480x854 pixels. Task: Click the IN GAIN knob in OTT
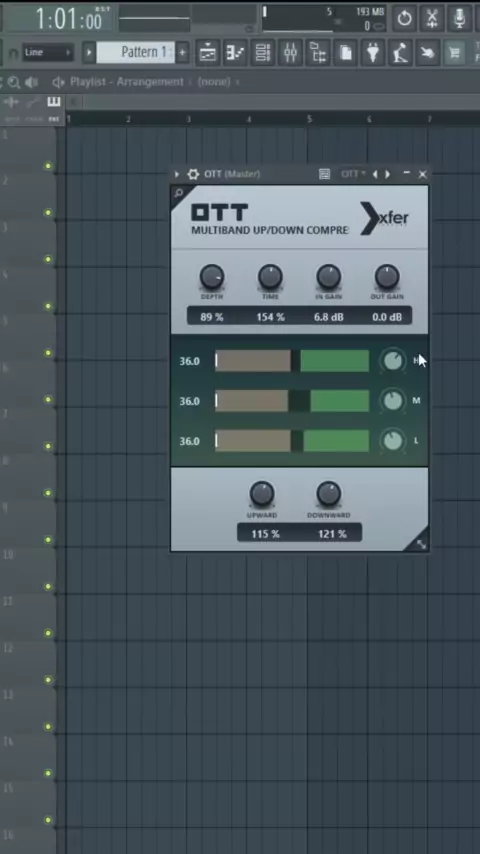[329, 277]
